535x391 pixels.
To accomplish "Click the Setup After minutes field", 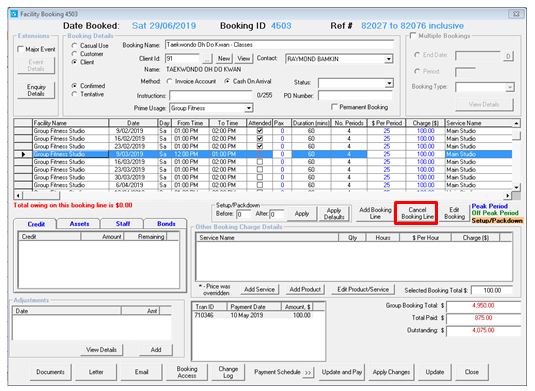I will (277, 214).
